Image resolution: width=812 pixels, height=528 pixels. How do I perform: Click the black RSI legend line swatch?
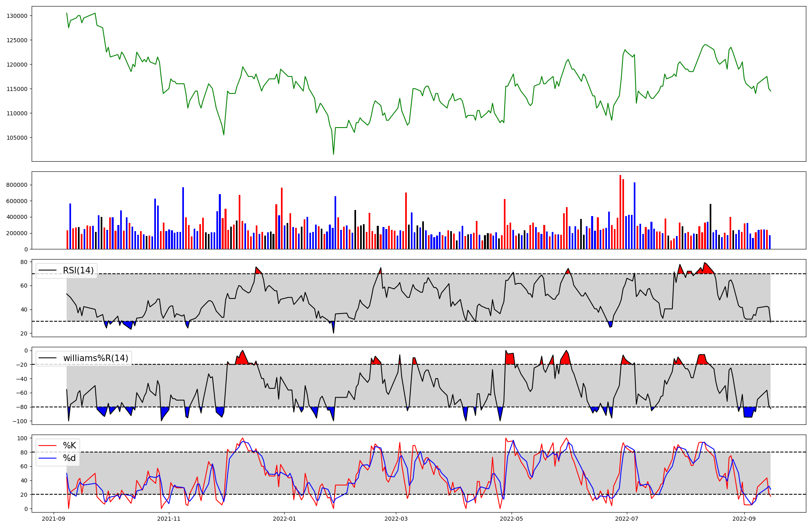pyautogui.click(x=47, y=270)
